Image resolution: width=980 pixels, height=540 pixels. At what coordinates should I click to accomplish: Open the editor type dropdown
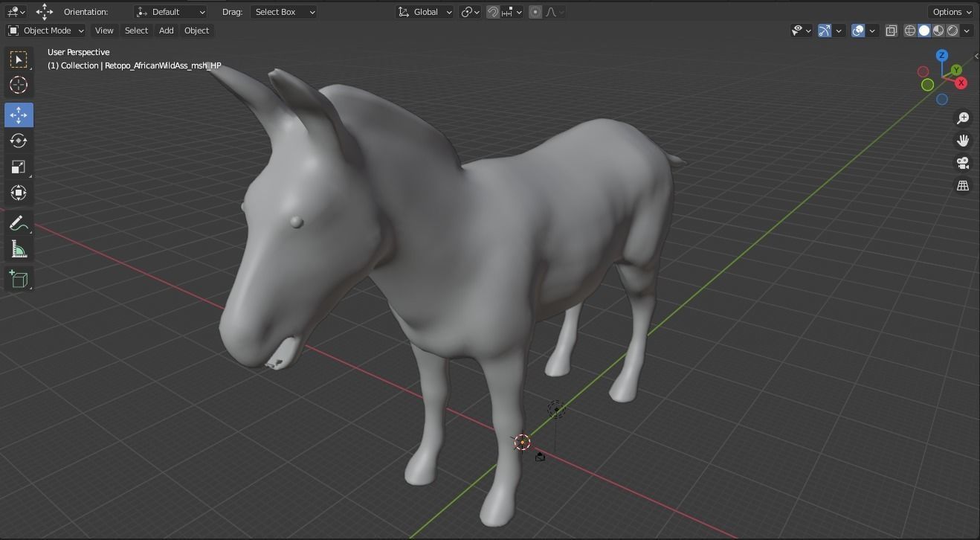16,12
